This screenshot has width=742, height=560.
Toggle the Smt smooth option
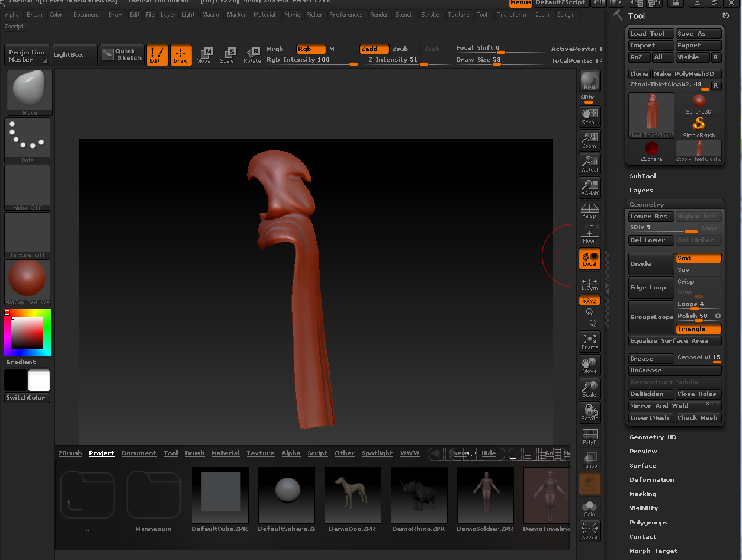[699, 258]
